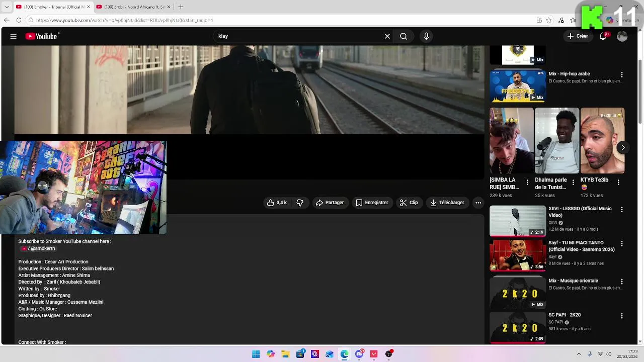Image resolution: width=644 pixels, height=362 pixels.
Task: Play Sayf - TU MI PIACI TANTO video
Action: [x=518, y=255]
